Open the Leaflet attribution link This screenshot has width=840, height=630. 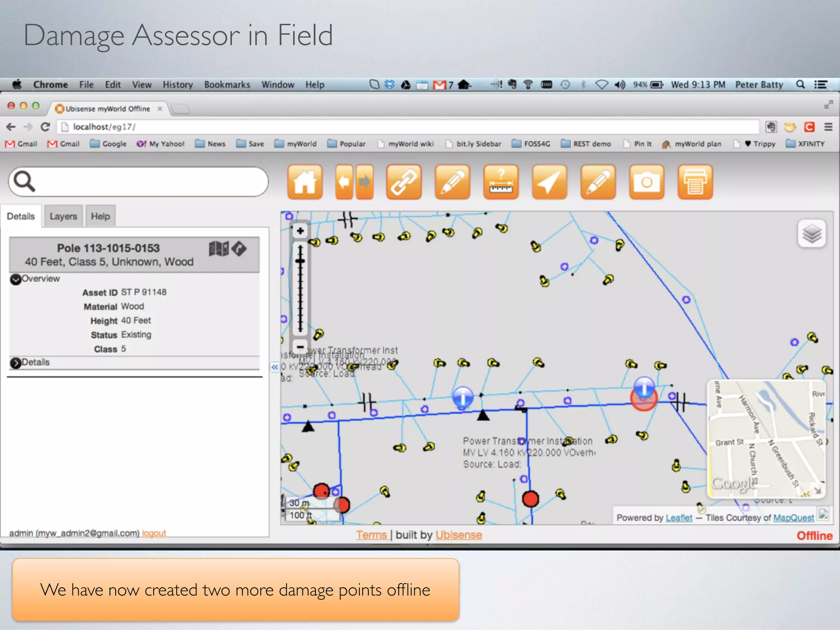[x=679, y=518]
